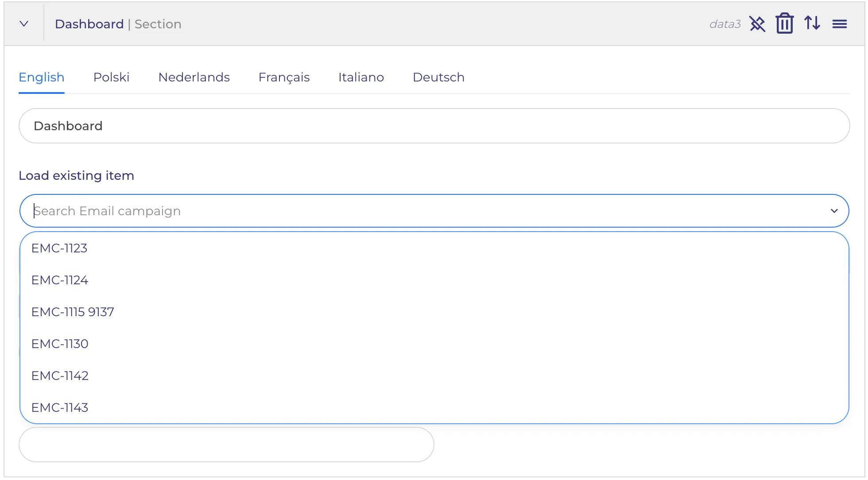Select EMC-1124 from the list
This screenshot has width=868, height=480.
click(x=434, y=280)
